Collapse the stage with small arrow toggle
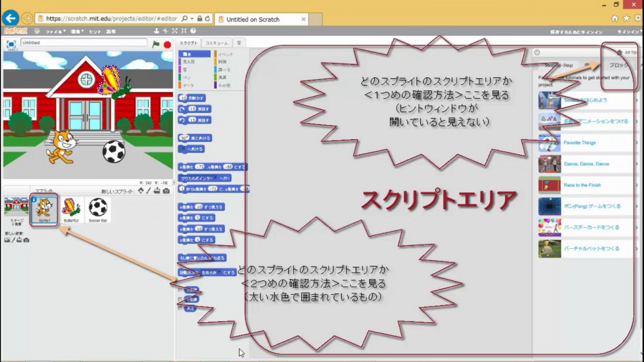This screenshot has width=644, height=362. point(174,183)
